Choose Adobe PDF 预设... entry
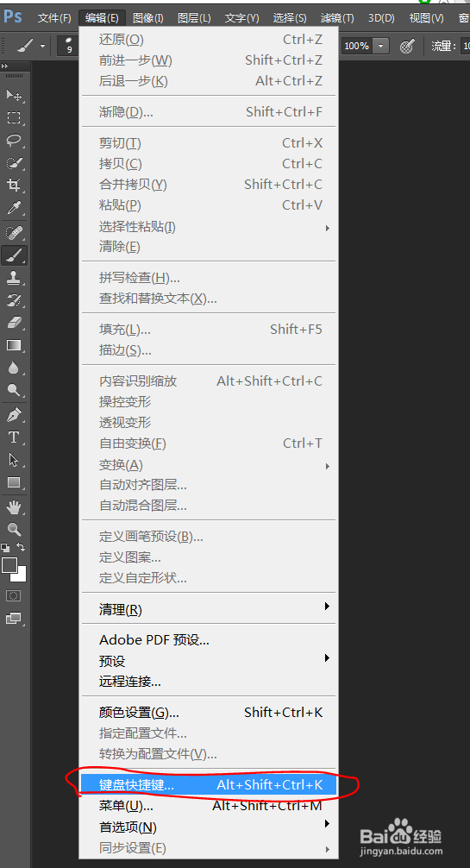 (x=209, y=640)
